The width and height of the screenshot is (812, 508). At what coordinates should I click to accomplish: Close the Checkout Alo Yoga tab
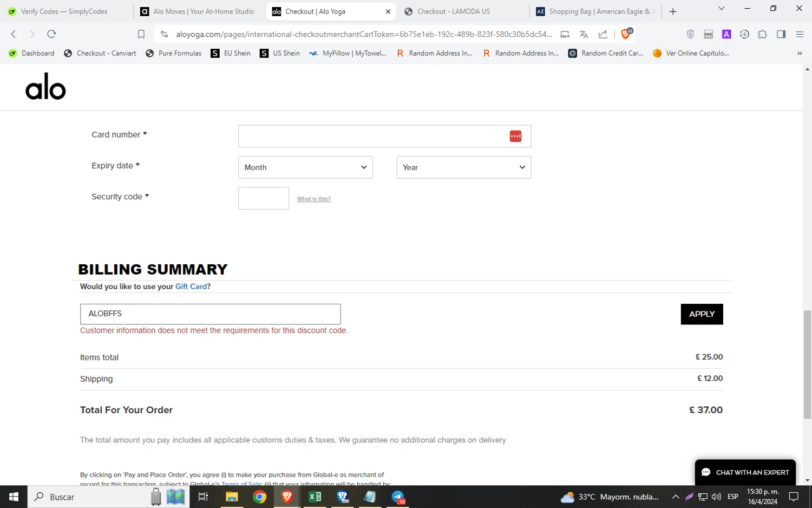click(388, 11)
